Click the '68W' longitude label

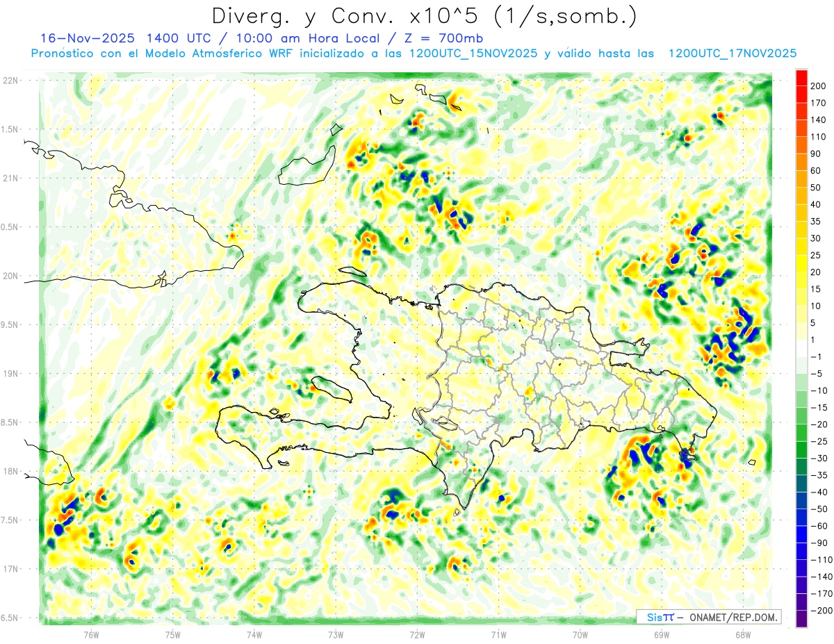click(x=743, y=634)
